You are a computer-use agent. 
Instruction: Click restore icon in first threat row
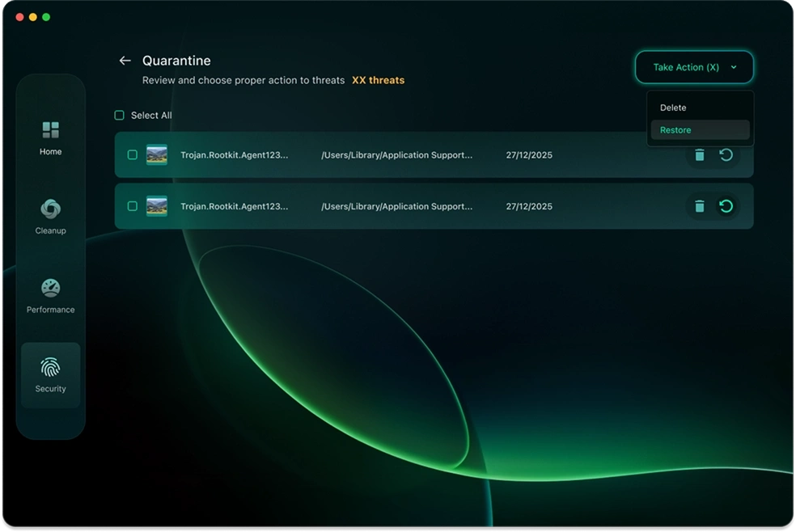coord(726,154)
